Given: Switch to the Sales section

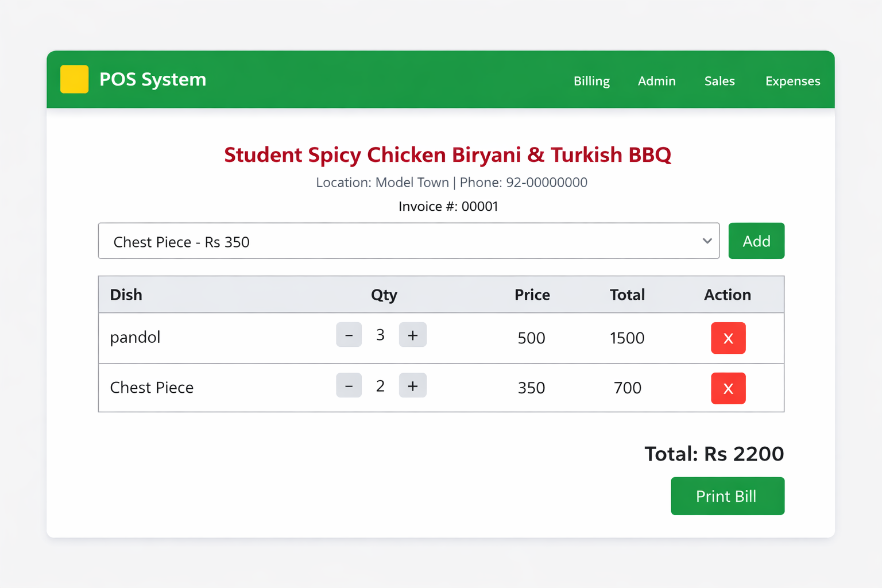Looking at the screenshot, I should (x=719, y=81).
